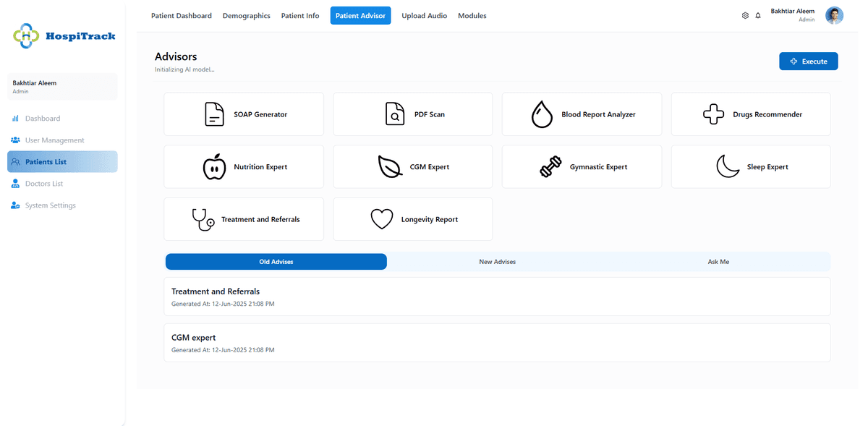Click the HospiTrack logo

[64, 35]
